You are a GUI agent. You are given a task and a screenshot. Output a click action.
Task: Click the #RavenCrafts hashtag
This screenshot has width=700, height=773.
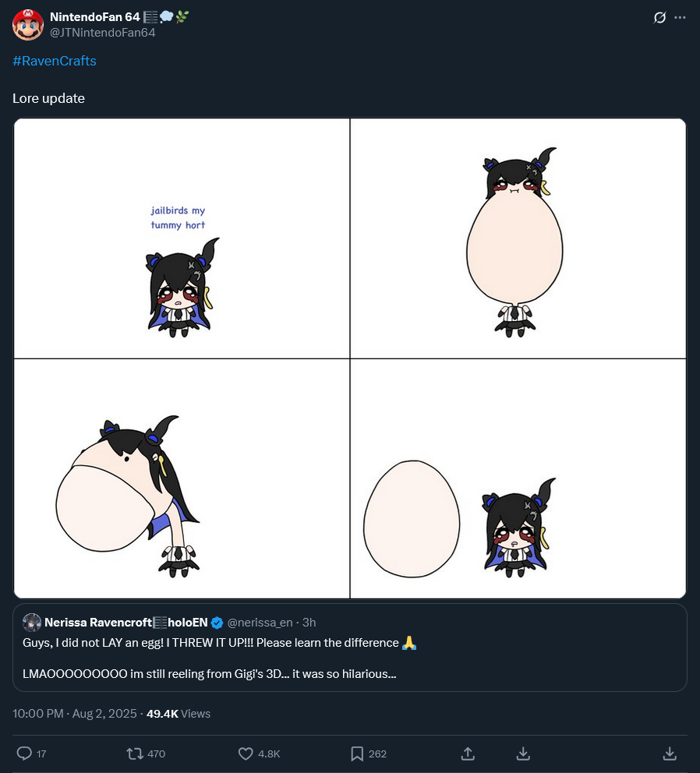55,61
